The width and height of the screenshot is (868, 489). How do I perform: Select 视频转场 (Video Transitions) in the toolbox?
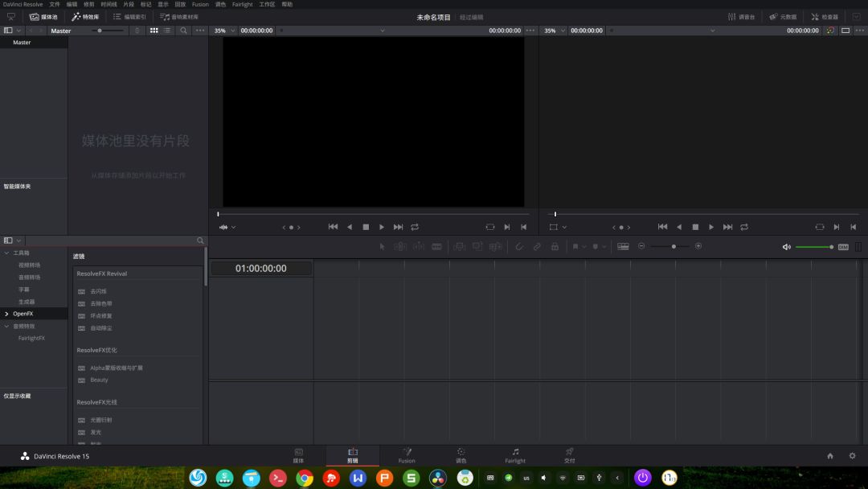30,265
